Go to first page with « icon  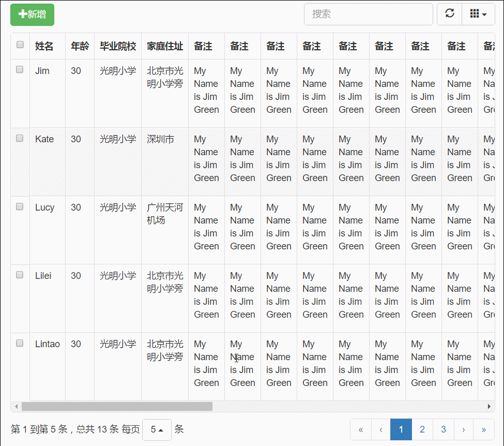pos(361,429)
